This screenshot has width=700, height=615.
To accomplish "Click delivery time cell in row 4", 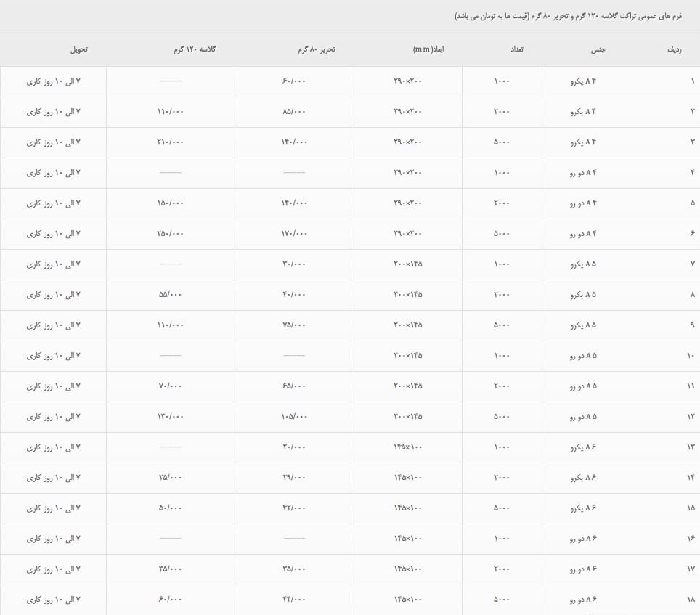I will [x=53, y=173].
